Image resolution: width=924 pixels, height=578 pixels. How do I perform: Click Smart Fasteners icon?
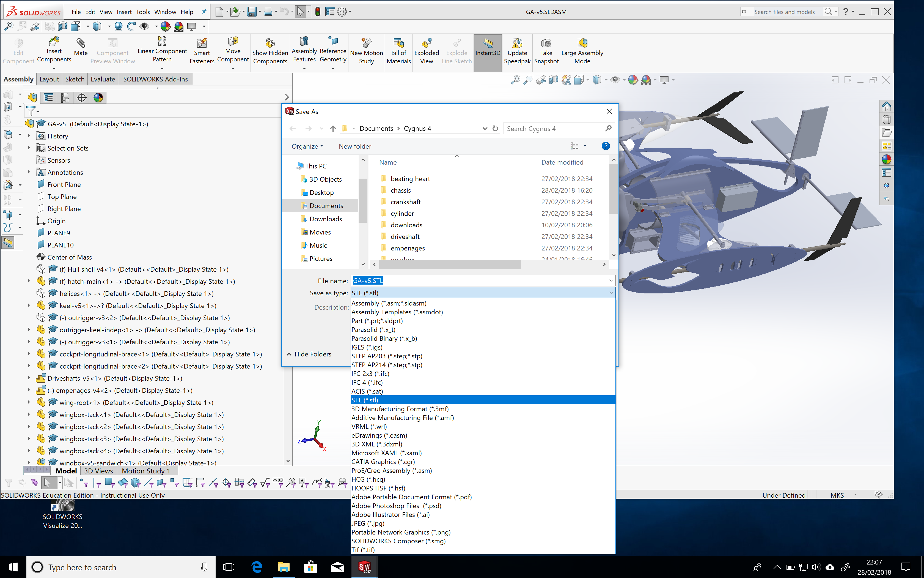[202, 43]
